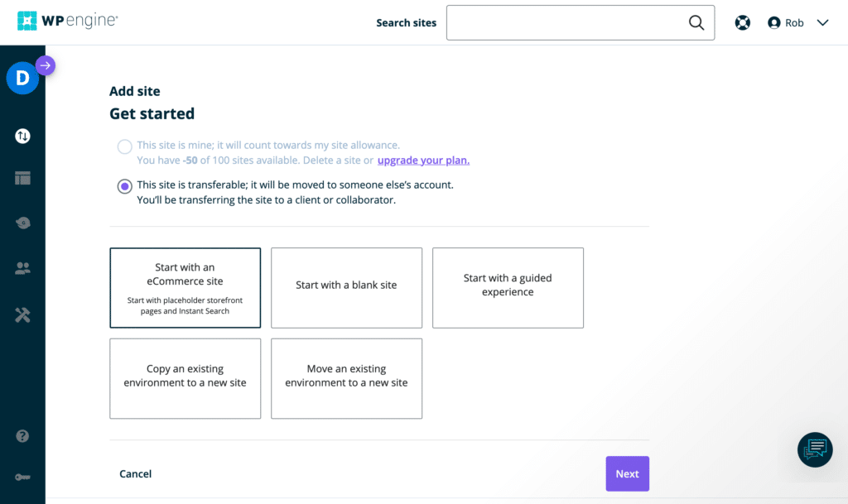Open the users sidebar icon
Image resolution: width=848 pixels, height=504 pixels.
click(22, 268)
